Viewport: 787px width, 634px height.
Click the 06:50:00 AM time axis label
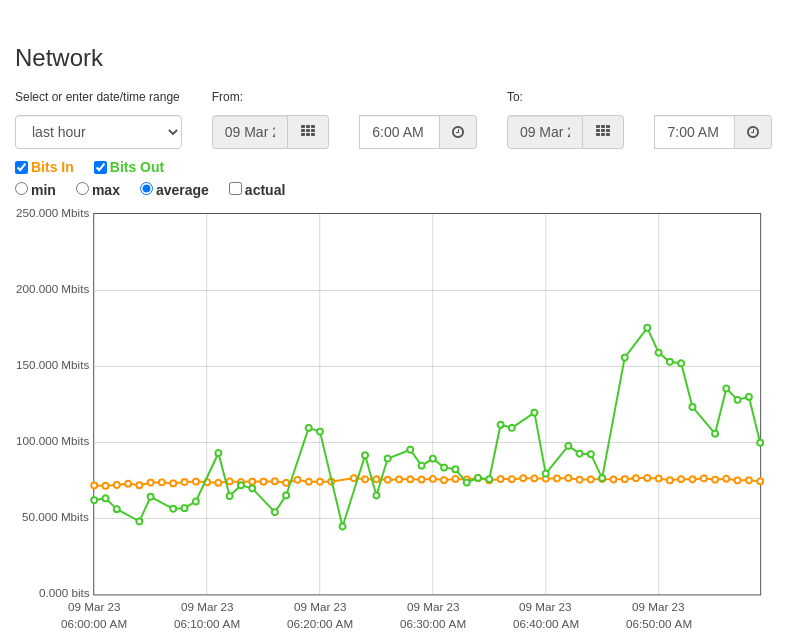pos(659,624)
